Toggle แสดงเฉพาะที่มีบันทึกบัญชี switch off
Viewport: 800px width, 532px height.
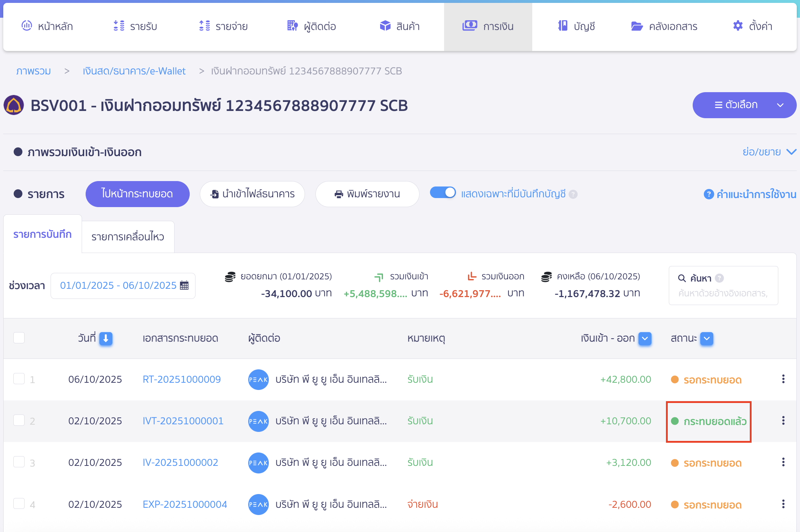443,193
